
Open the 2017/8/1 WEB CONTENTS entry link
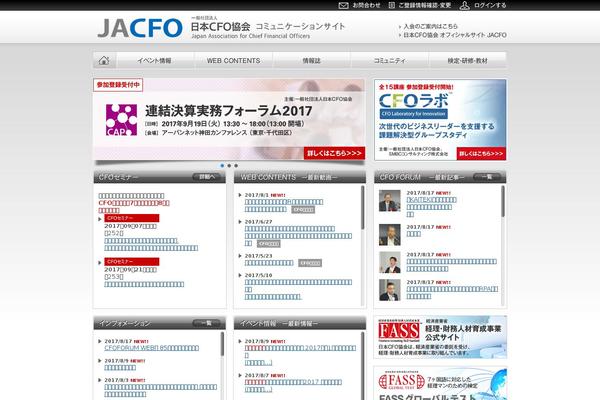[x=284, y=206]
